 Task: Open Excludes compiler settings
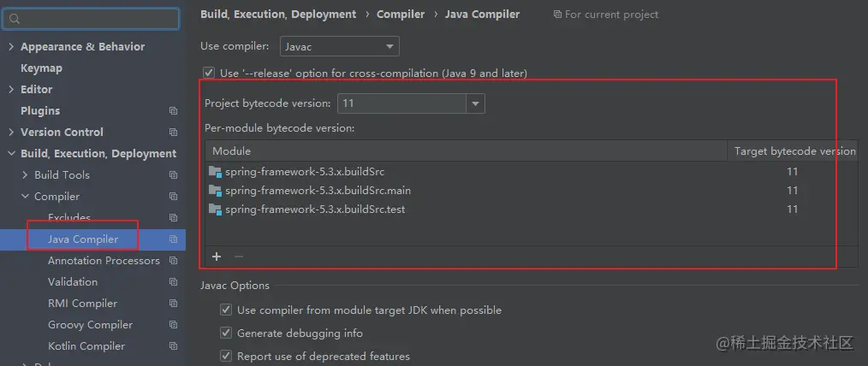pos(69,218)
